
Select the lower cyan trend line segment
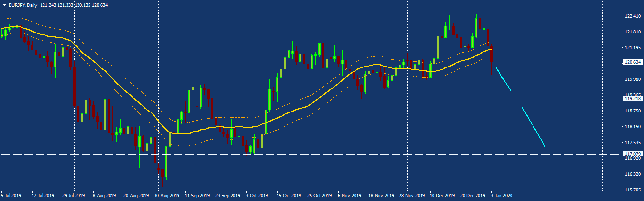tap(533, 127)
